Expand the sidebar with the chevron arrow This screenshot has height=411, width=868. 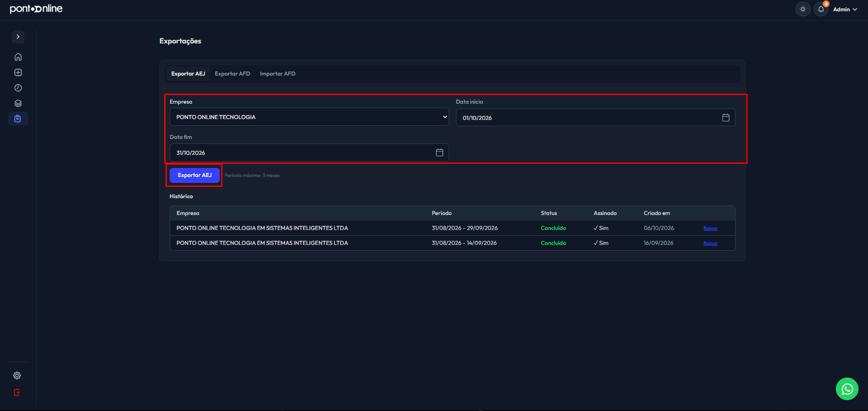pyautogui.click(x=18, y=37)
